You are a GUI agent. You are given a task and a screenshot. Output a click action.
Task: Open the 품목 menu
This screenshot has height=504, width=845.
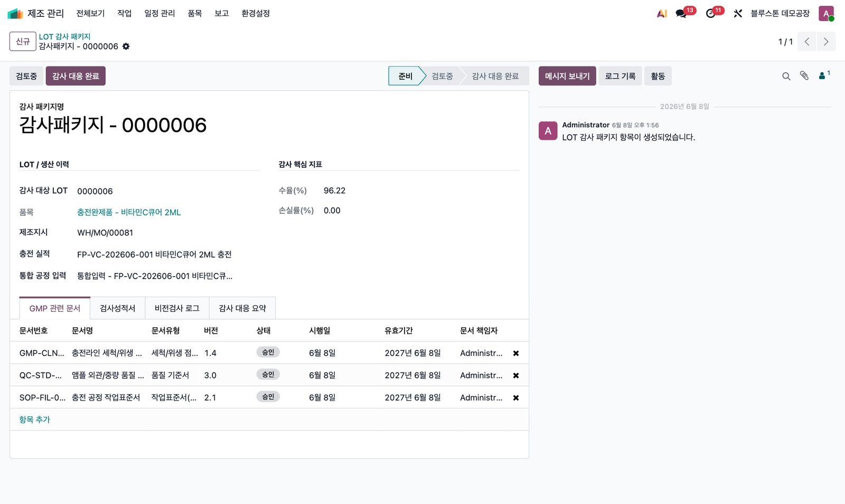tap(195, 13)
